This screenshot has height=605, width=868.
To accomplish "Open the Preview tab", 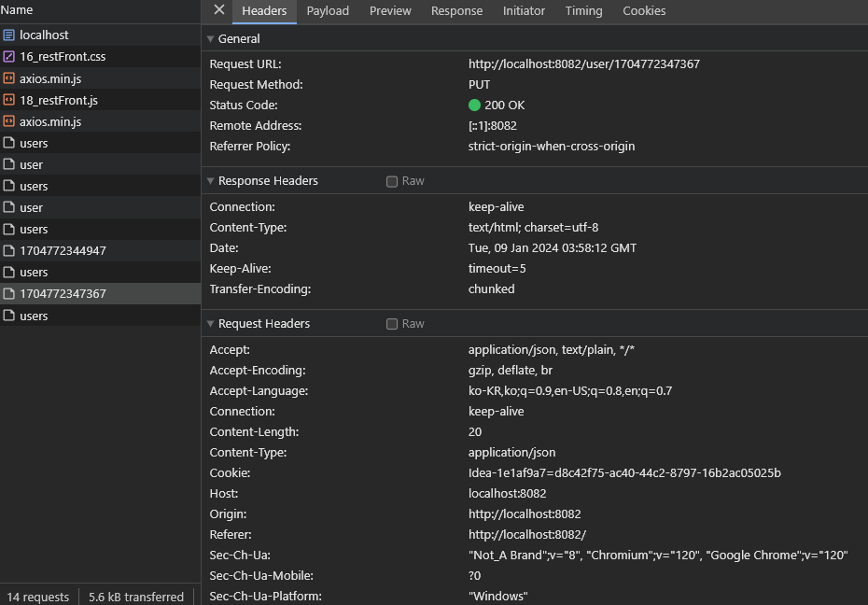I will point(390,11).
